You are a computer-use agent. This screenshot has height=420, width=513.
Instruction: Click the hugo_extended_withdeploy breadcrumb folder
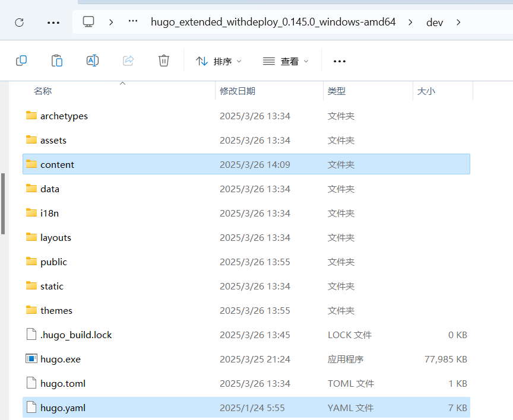tap(274, 22)
